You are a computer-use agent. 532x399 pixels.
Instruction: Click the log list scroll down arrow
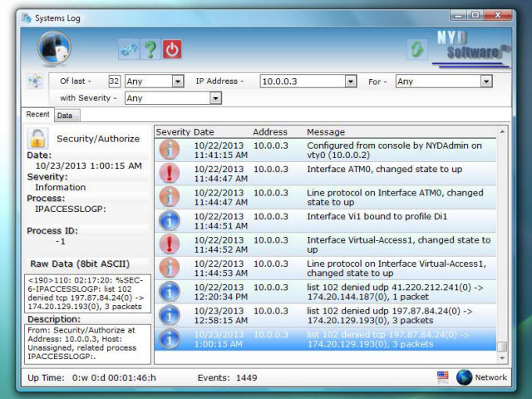[502, 358]
